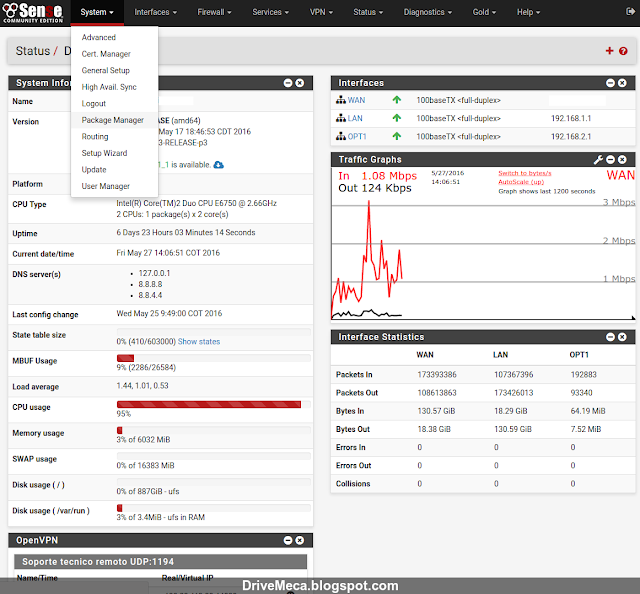Minimize the Interfaces widget

610,83
